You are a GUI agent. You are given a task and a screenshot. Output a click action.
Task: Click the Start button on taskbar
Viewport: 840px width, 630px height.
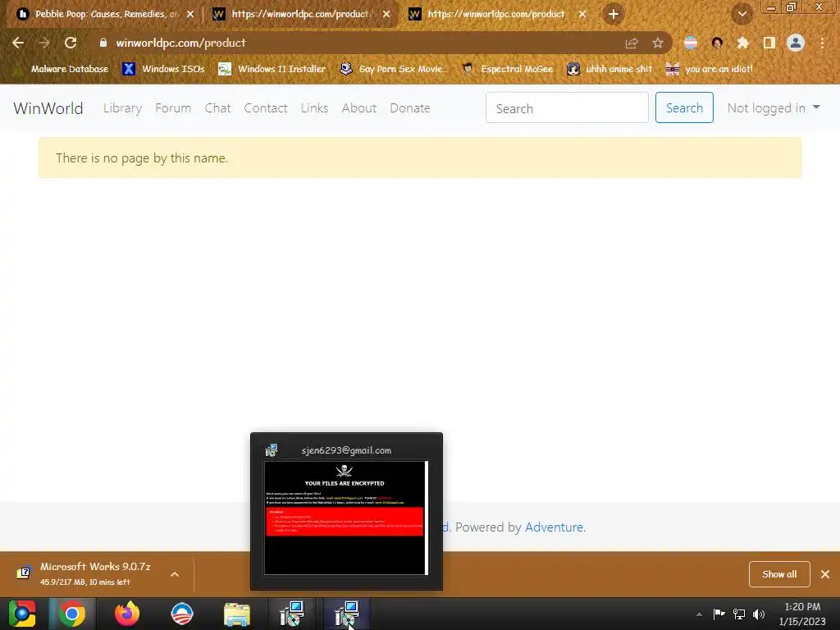[x=22, y=614]
